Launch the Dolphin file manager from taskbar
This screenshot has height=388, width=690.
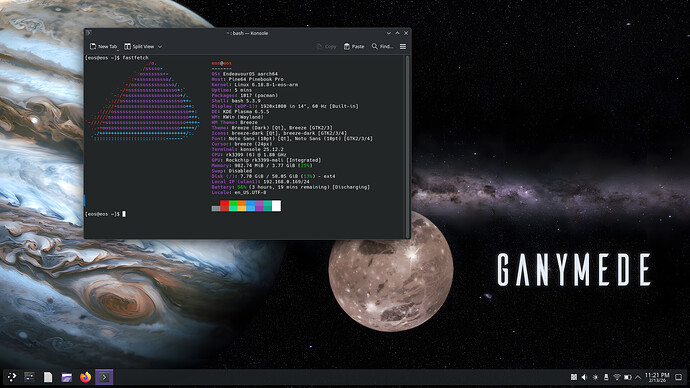(x=66, y=377)
